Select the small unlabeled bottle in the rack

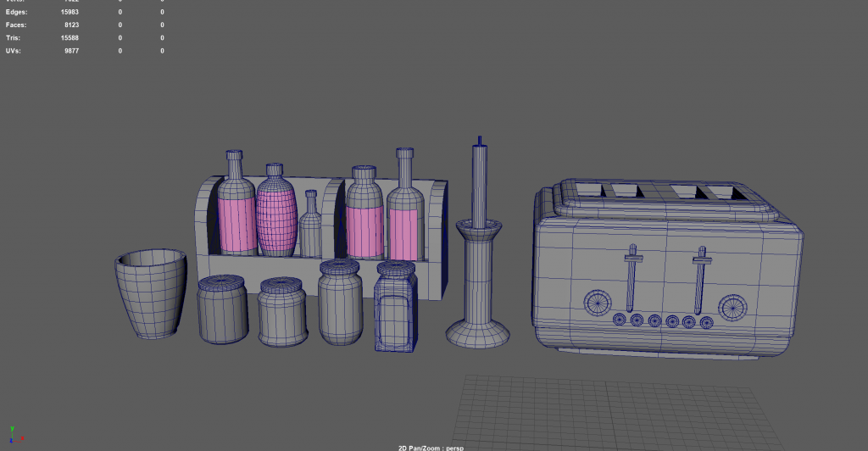click(x=310, y=224)
